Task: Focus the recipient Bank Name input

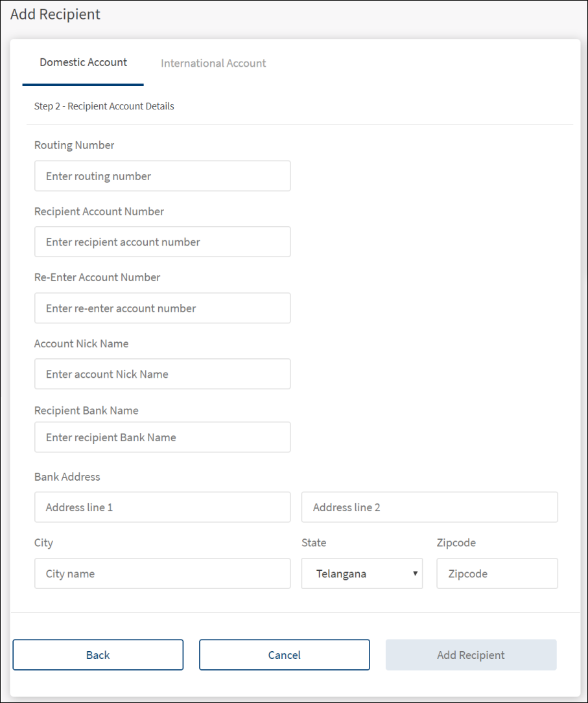Action: [x=162, y=438]
